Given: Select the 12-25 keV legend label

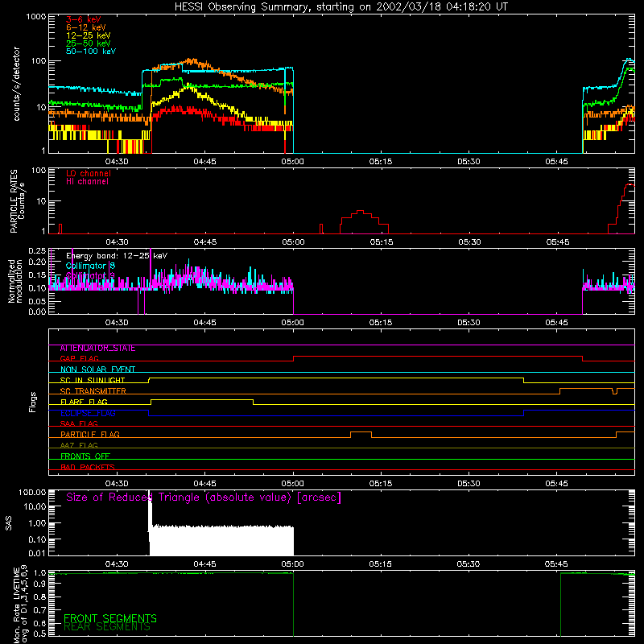Looking at the screenshot, I should [x=89, y=35].
